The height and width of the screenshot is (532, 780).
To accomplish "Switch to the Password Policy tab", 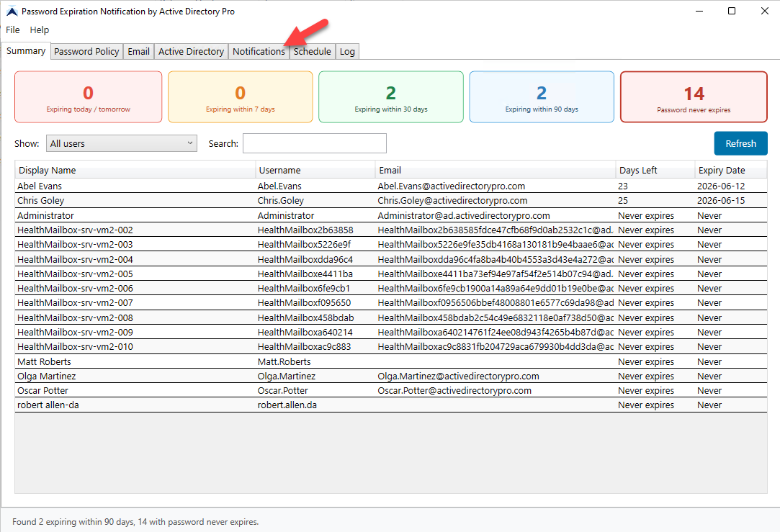I will coord(86,51).
